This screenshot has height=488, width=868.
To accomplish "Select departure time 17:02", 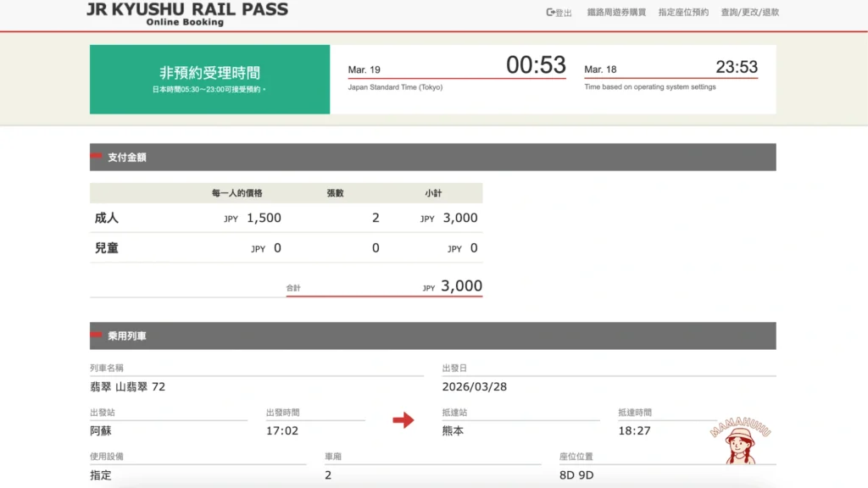I will tap(281, 431).
